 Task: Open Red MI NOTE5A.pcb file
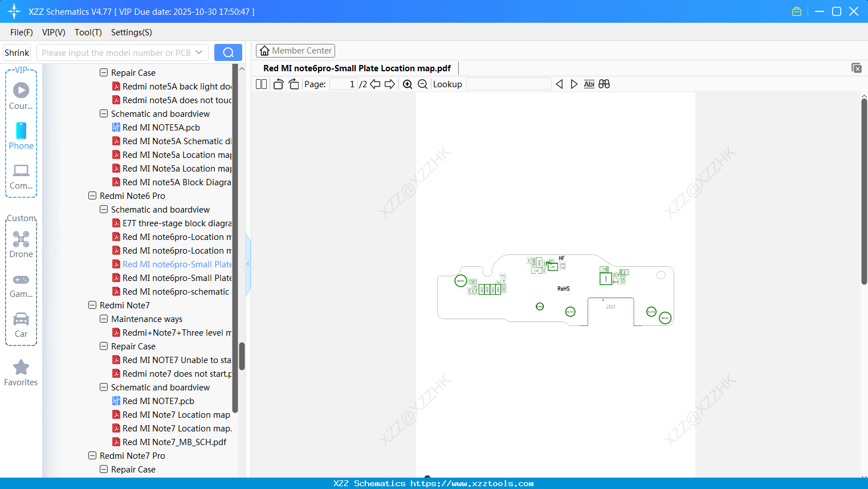[x=156, y=128]
